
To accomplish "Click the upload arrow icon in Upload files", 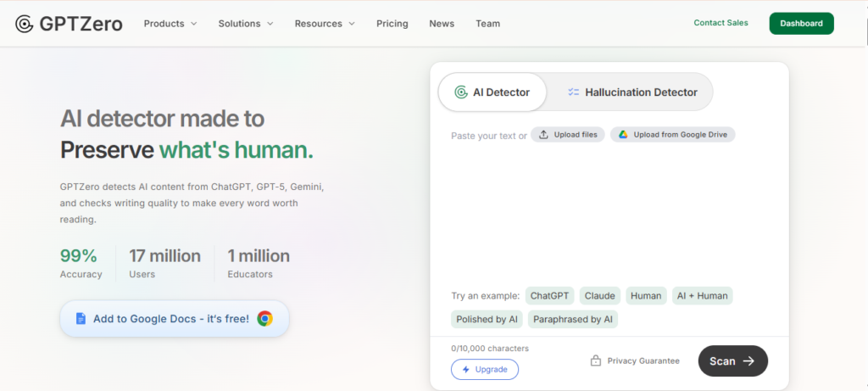I will (x=543, y=135).
